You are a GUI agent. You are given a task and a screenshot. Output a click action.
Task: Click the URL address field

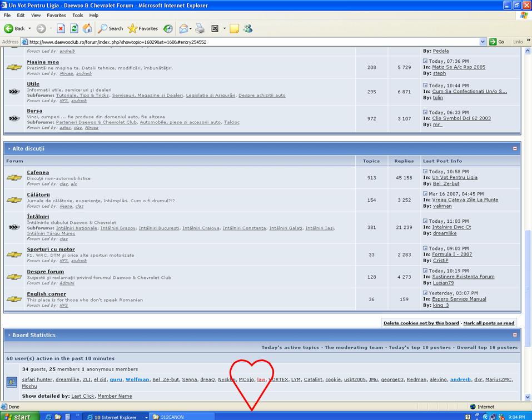point(250,42)
